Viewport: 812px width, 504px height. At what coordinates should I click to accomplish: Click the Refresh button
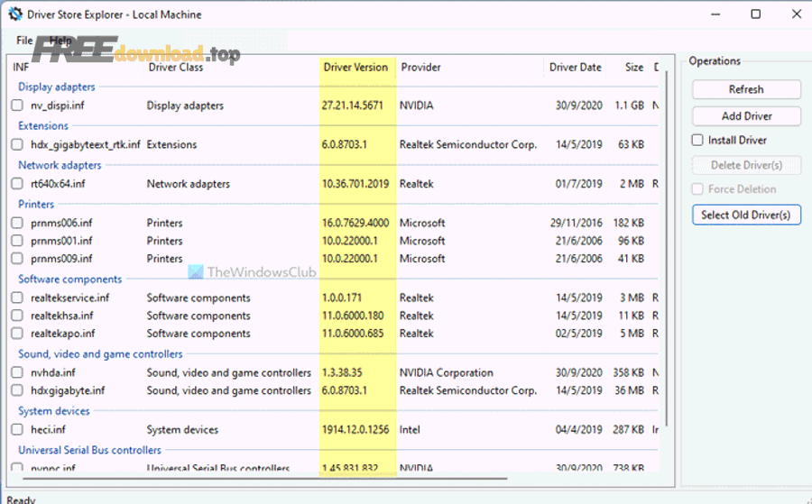point(746,89)
